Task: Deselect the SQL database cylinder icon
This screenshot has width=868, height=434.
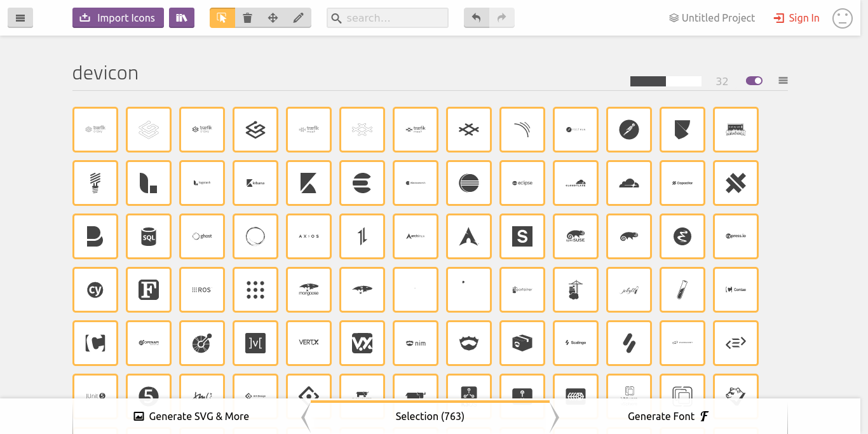Action: 149,236
